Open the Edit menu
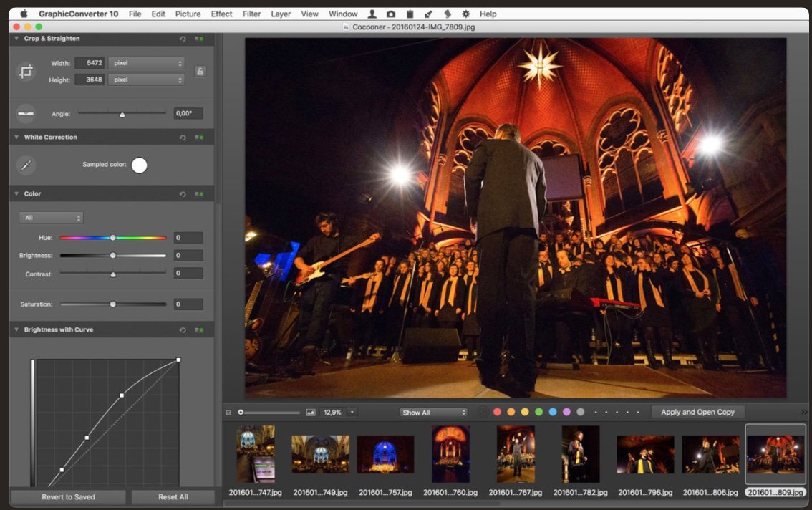812x510 pixels. (158, 14)
